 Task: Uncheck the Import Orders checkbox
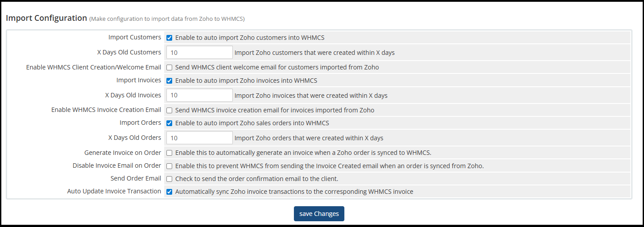(x=170, y=123)
